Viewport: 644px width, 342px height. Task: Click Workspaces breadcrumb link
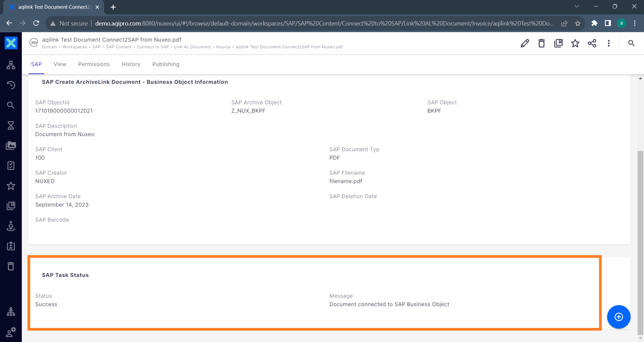pyautogui.click(x=75, y=47)
